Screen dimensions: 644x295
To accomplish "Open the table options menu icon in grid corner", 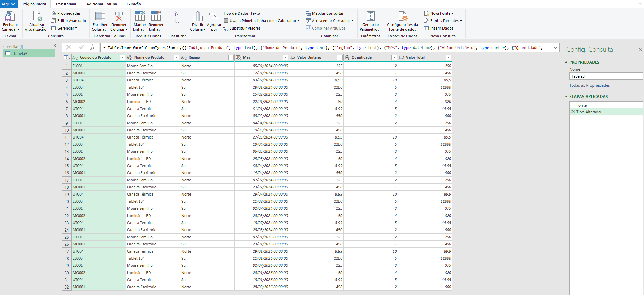I will (67, 57).
